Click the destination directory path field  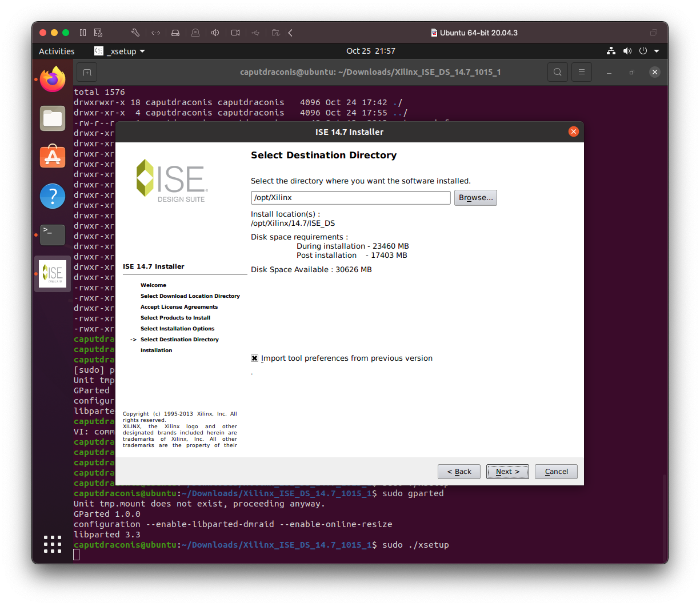[x=351, y=198]
